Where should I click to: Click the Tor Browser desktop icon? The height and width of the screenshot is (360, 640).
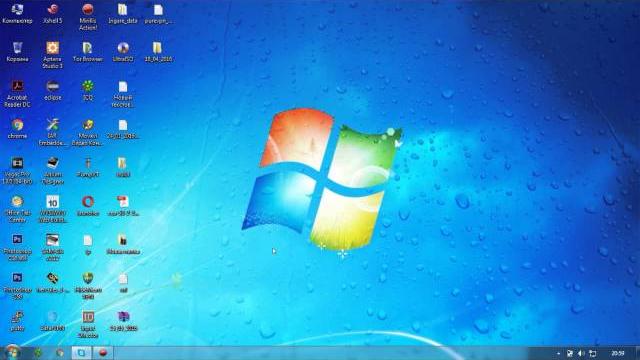(88, 52)
